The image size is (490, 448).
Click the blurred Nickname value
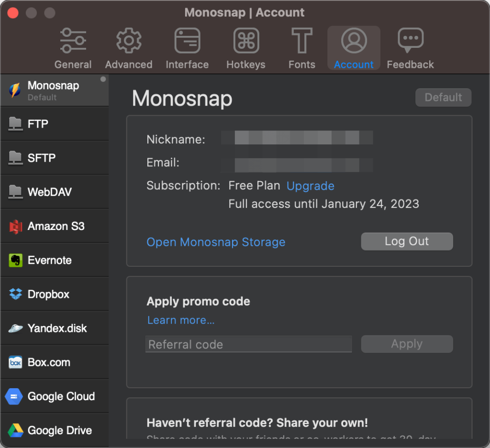coord(297,138)
